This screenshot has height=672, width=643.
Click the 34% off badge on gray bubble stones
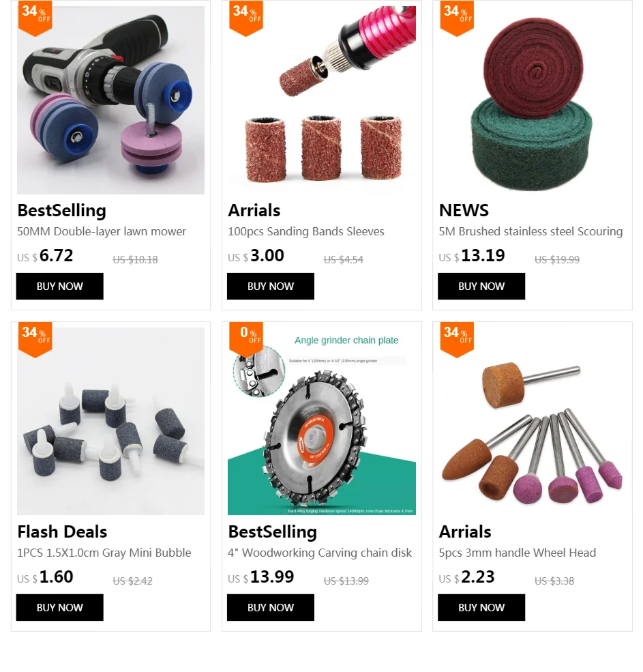tap(35, 340)
